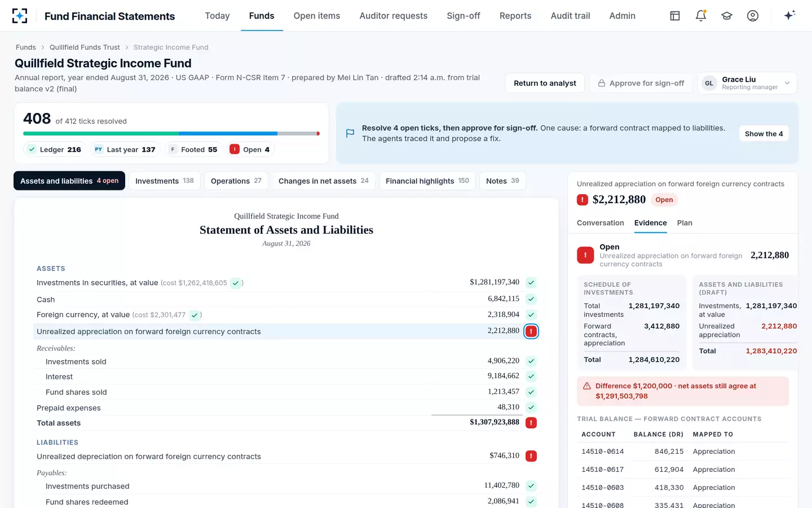Click the Show the 4 button
812x508 pixels.
coord(764,134)
